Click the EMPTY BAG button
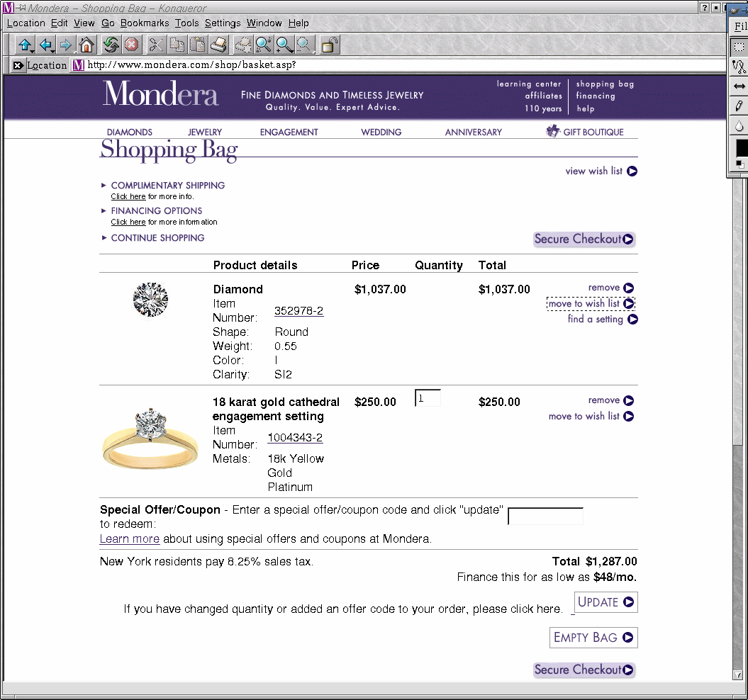The height and width of the screenshot is (700, 748). [593, 638]
